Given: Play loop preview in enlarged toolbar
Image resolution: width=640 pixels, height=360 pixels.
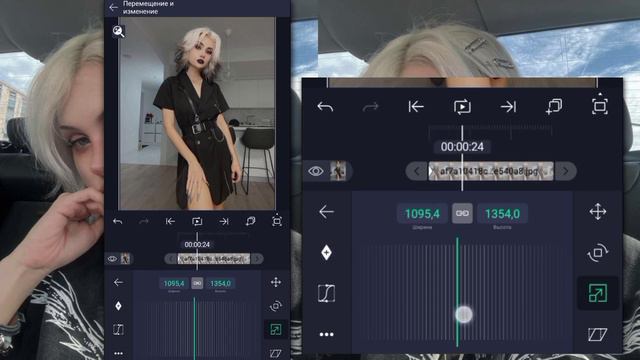Looking at the screenshot, I should [x=462, y=107].
